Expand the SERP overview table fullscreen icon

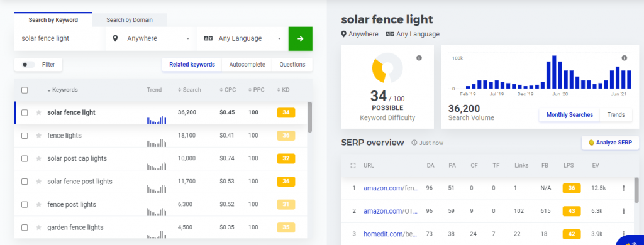[x=352, y=166]
